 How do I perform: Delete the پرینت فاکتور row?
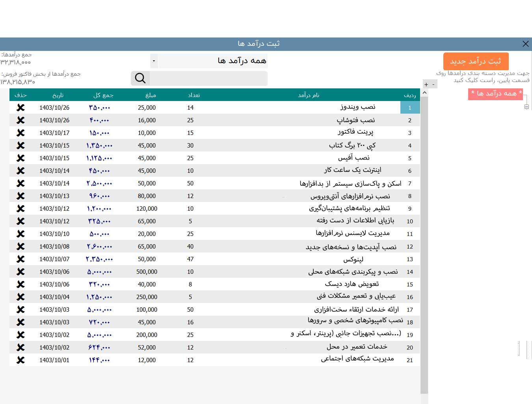click(x=20, y=133)
